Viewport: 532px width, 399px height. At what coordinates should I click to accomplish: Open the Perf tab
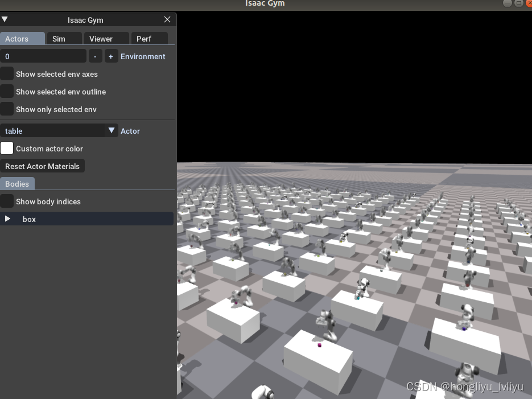pyautogui.click(x=150, y=39)
